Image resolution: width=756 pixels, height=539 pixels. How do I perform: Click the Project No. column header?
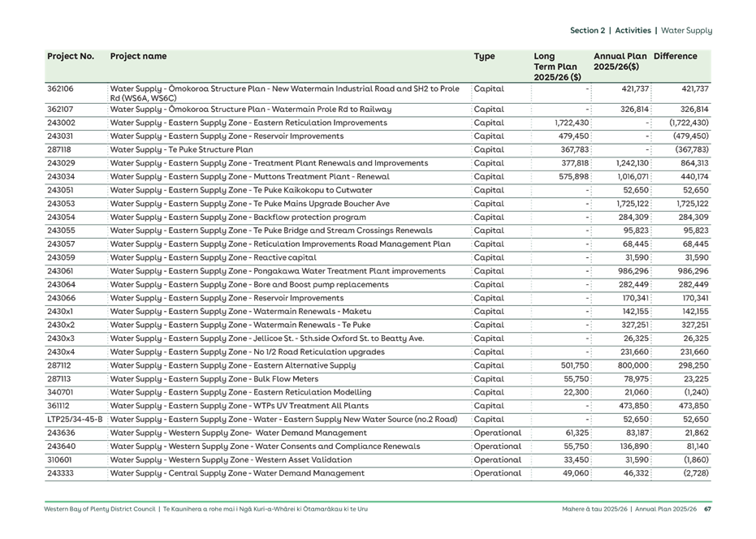coord(71,57)
